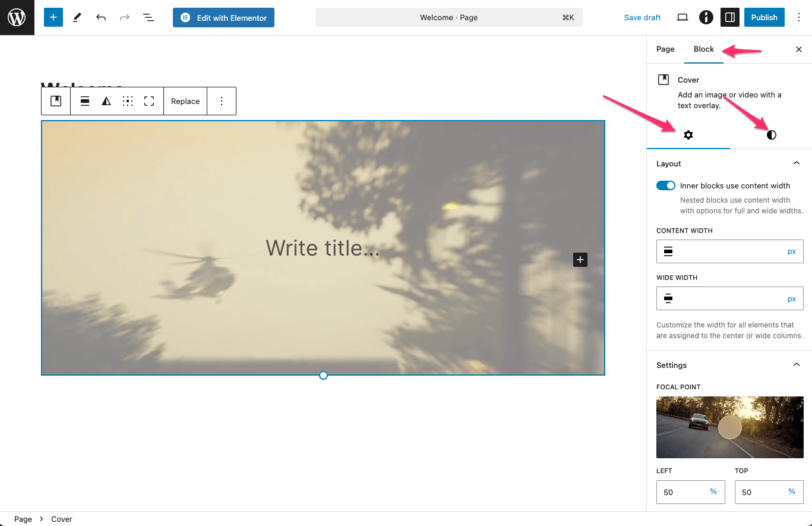The width and height of the screenshot is (812, 526).
Task: Select the Block tab
Action: (703, 49)
